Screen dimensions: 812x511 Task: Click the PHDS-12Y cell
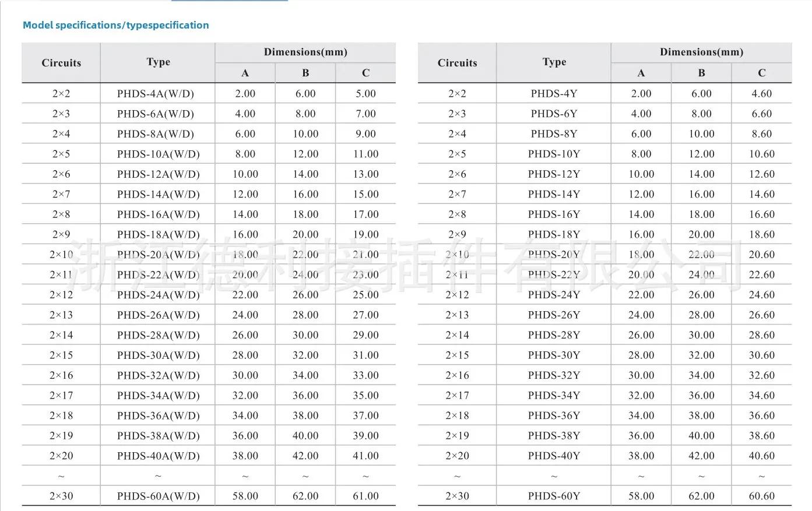[554, 174]
